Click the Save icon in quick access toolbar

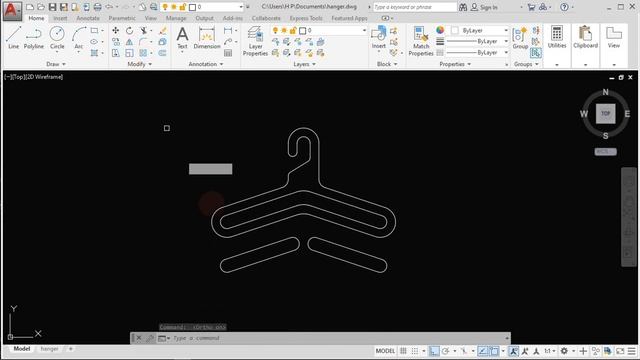click(52, 7)
